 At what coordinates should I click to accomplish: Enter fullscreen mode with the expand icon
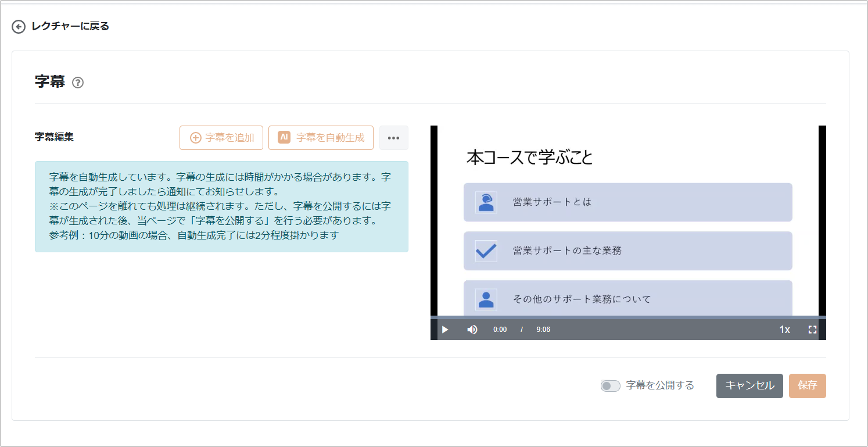pos(812,330)
